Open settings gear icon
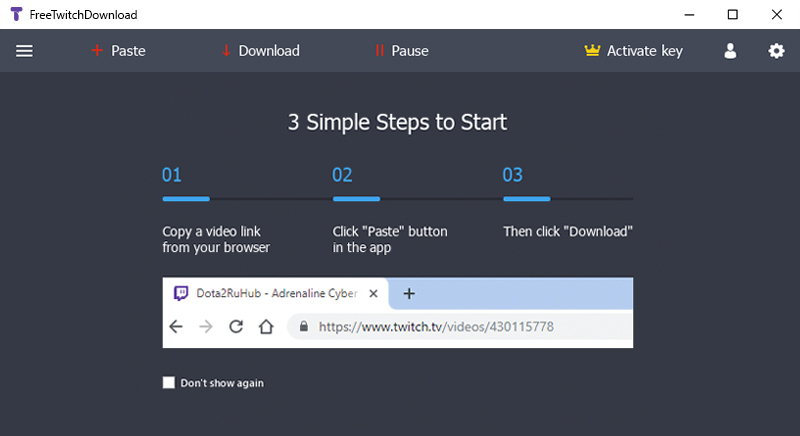The width and height of the screenshot is (800, 436). (776, 51)
